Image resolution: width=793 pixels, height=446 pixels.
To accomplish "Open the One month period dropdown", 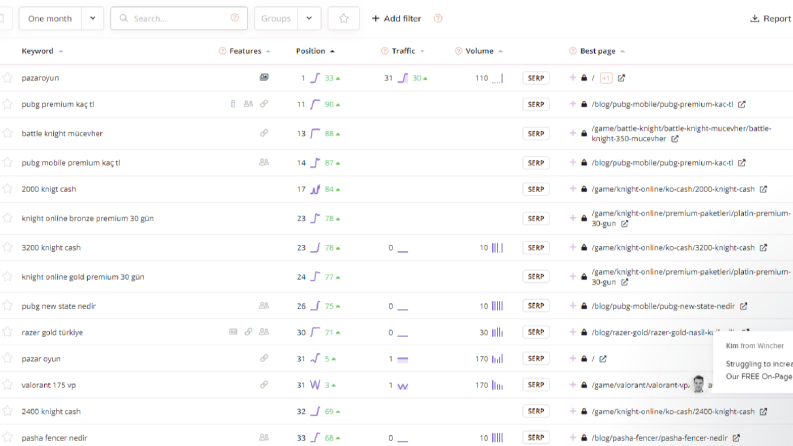I will point(61,18).
